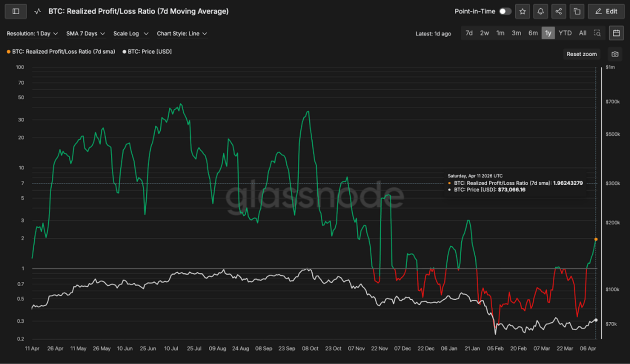Open the Scale Log dropdown
The width and height of the screenshot is (630, 364).
(130, 34)
